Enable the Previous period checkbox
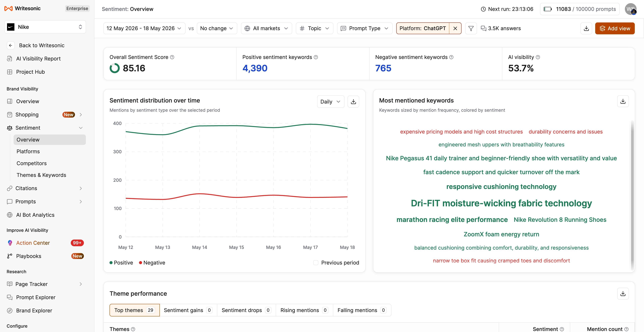Viewport: 644px width, 332px height. click(x=316, y=263)
